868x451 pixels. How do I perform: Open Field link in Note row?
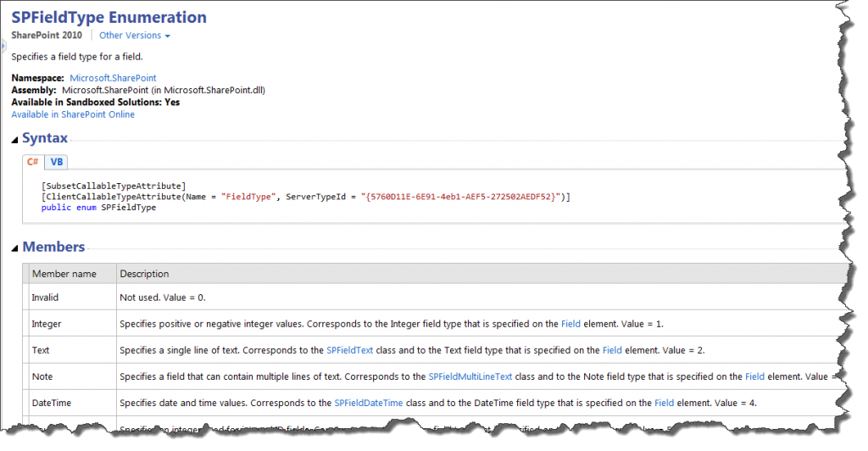(754, 377)
